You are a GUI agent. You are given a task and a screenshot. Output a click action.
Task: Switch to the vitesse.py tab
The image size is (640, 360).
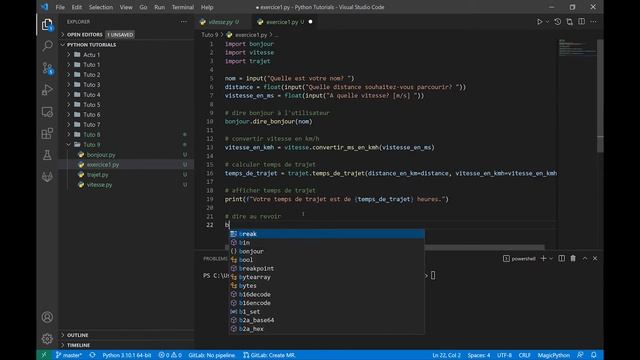pos(220,22)
